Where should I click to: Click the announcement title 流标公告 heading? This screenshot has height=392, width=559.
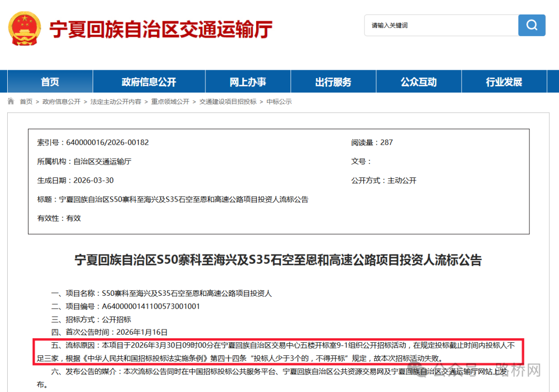click(279, 260)
